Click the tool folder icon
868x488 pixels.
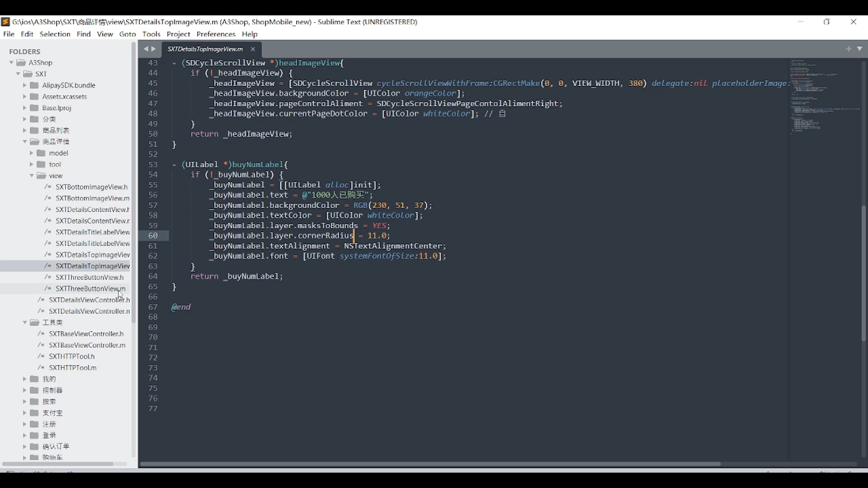coord(41,164)
